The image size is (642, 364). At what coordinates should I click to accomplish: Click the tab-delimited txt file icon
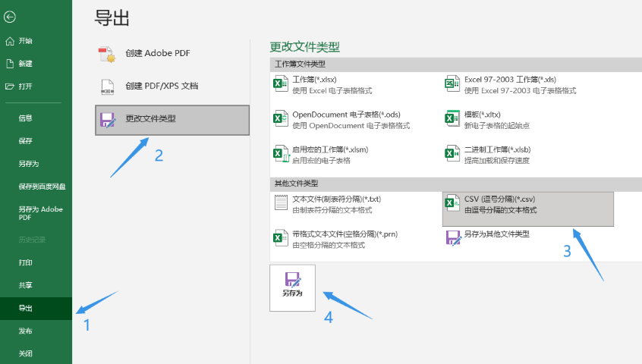281,202
